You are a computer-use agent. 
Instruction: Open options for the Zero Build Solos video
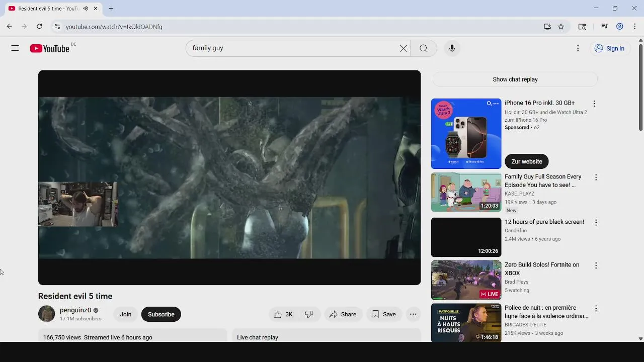pyautogui.click(x=596, y=265)
